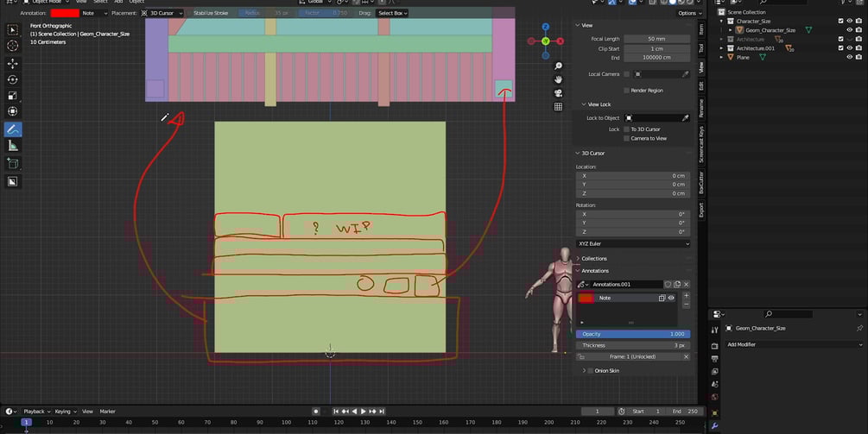Select the Annotate tool

coord(13,130)
